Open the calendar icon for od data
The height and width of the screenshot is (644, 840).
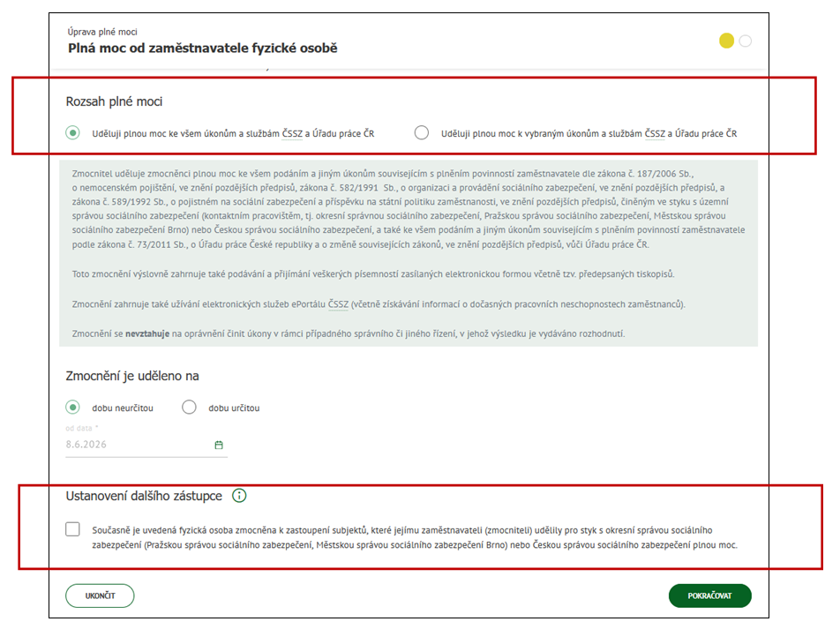[x=219, y=445]
